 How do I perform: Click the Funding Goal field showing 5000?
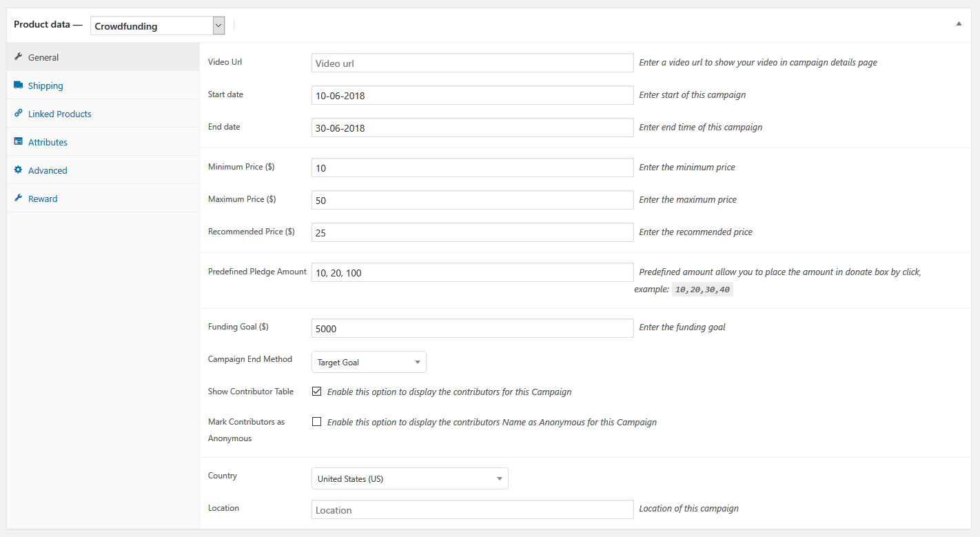472,327
